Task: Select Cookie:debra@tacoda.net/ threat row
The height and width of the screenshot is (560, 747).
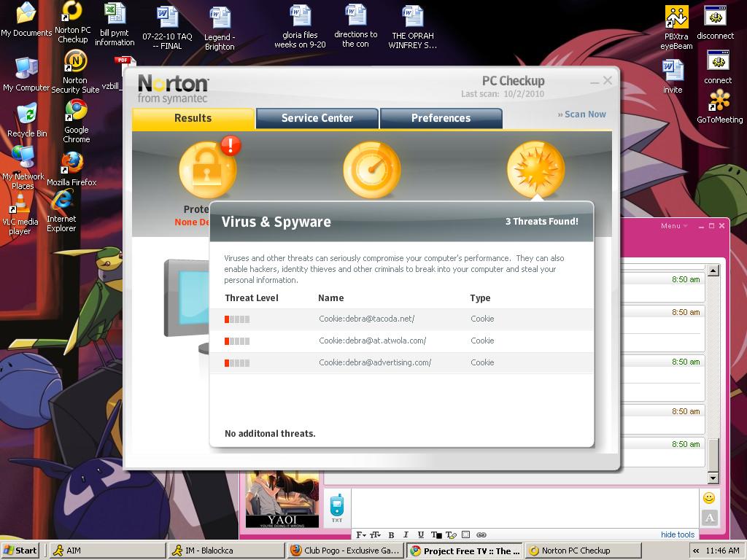Action: coord(402,319)
